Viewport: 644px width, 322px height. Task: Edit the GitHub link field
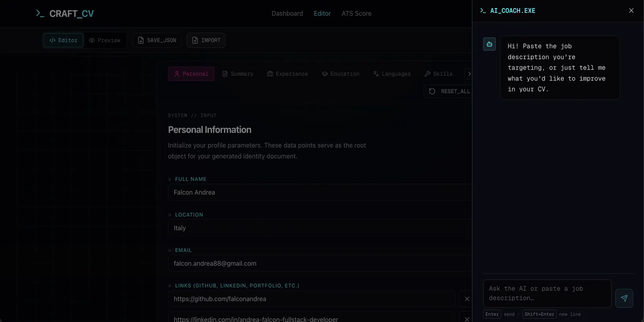312,299
